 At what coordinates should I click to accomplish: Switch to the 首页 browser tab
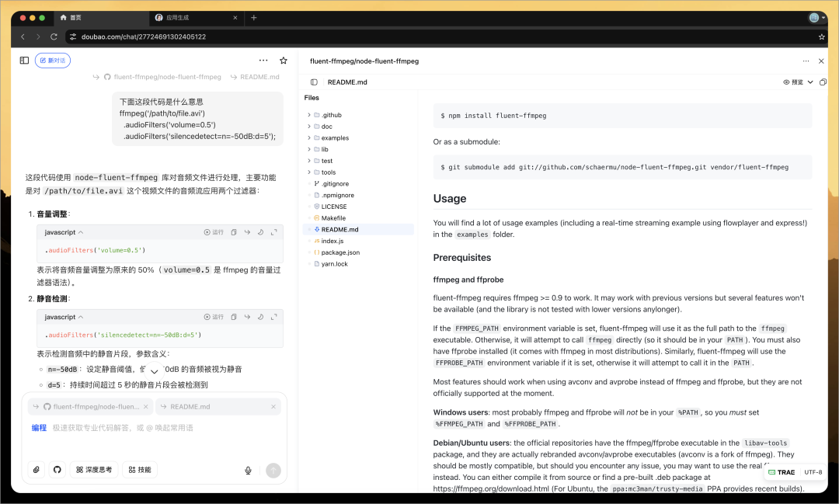point(100,18)
